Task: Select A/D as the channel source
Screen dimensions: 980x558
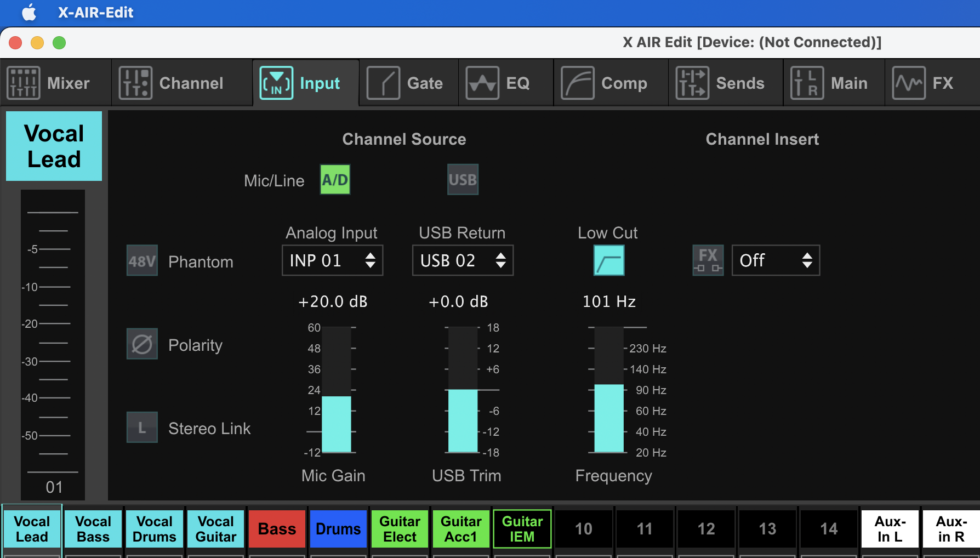Action: 335,179
